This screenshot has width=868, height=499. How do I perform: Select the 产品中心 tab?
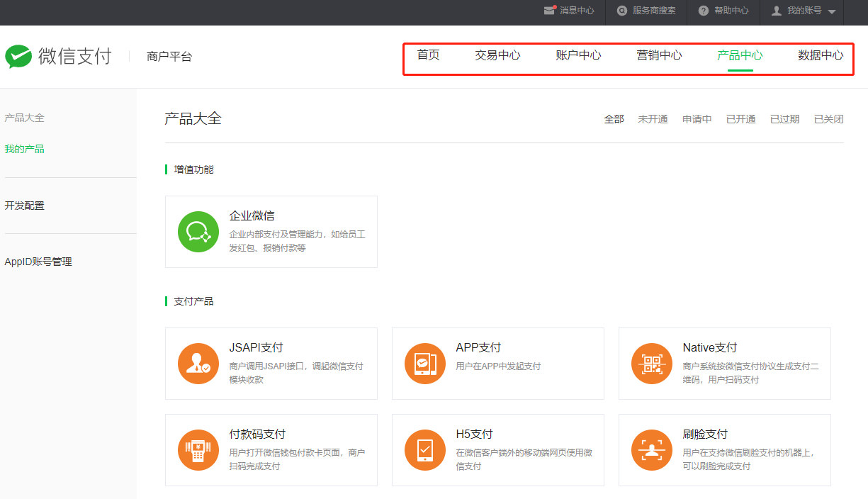[740, 55]
